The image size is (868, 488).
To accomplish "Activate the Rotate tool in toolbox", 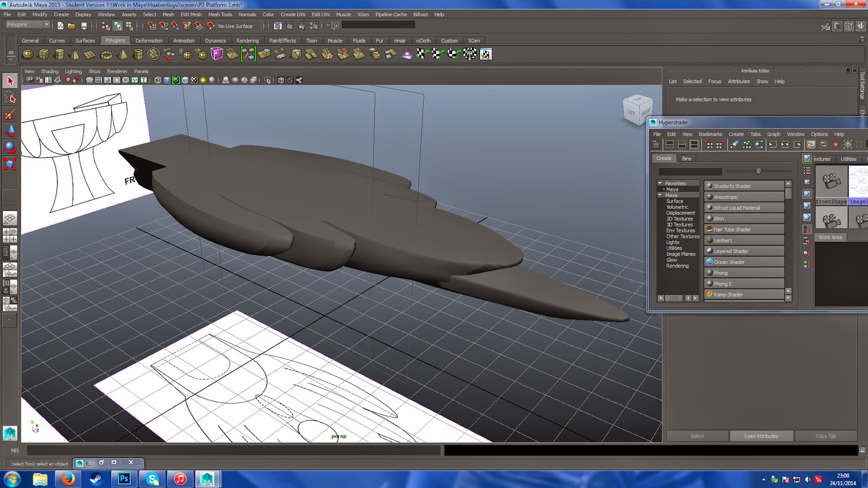I will click(x=10, y=147).
